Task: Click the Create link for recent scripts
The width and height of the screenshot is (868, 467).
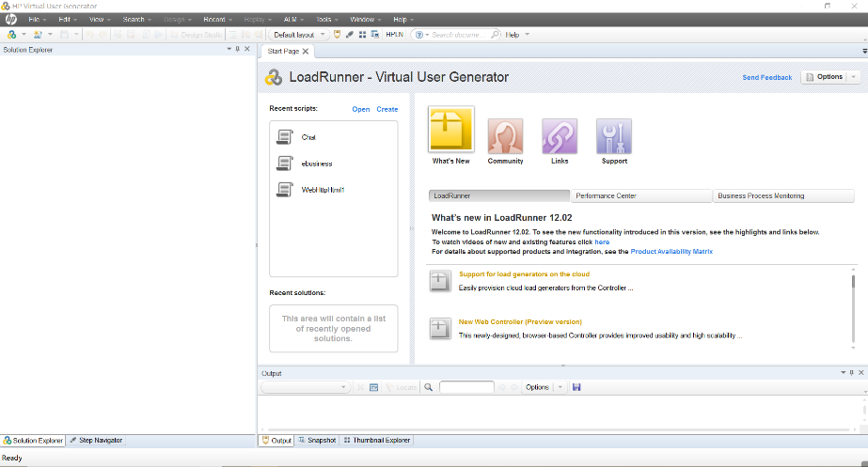Action: [x=387, y=110]
